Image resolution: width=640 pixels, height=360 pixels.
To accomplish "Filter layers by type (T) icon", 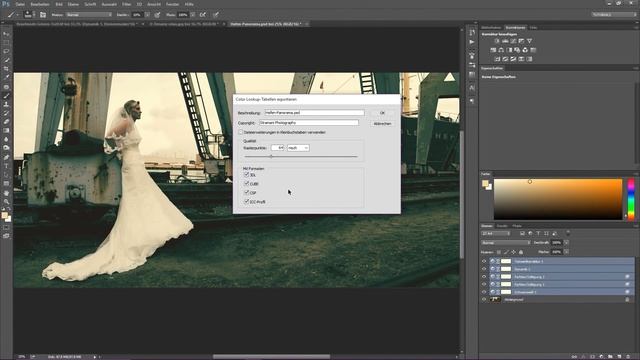I will (x=538, y=233).
